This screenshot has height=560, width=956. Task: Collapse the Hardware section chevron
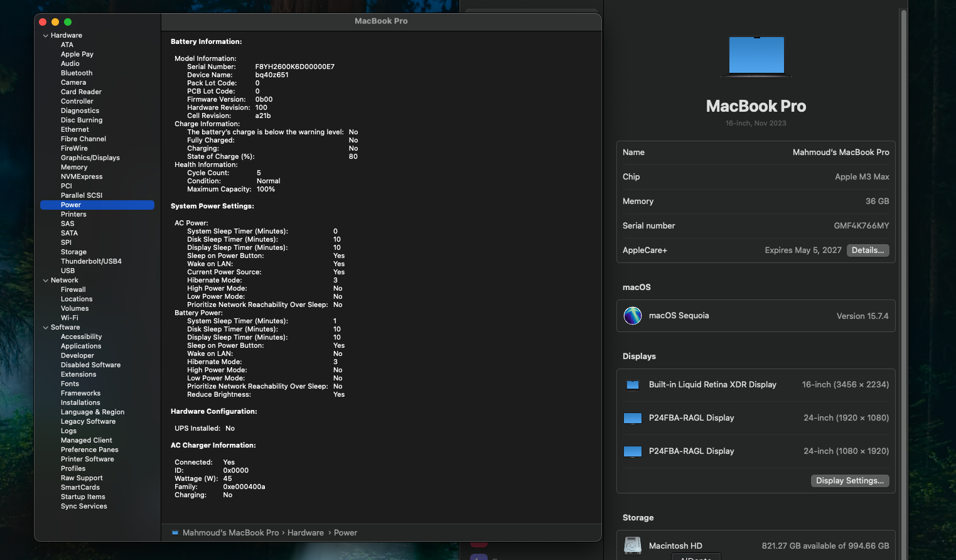point(45,36)
